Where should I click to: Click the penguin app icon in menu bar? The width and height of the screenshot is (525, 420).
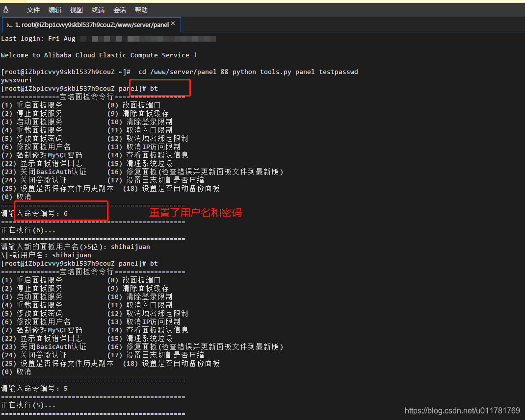click(x=6, y=10)
